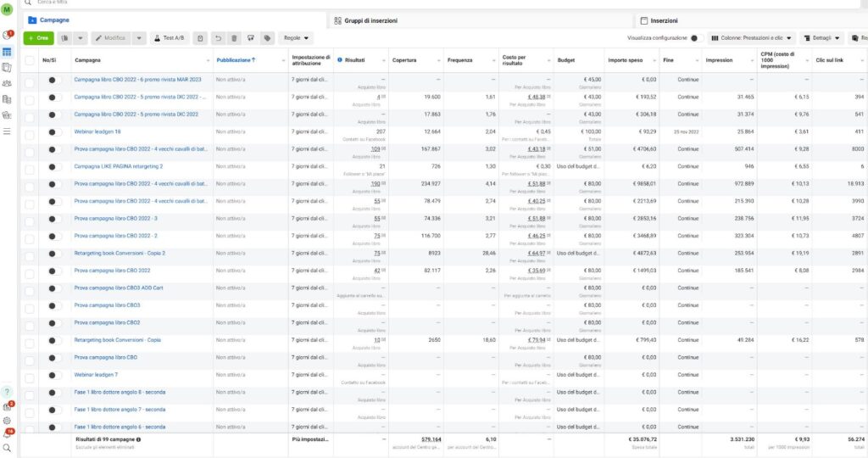Click the blue info icon beside Risultati

click(x=339, y=60)
